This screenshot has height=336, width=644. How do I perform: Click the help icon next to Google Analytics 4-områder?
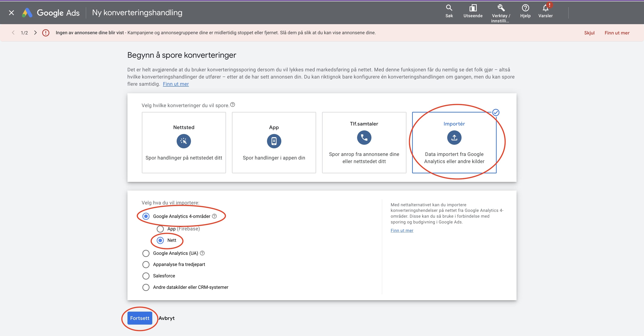tap(214, 216)
